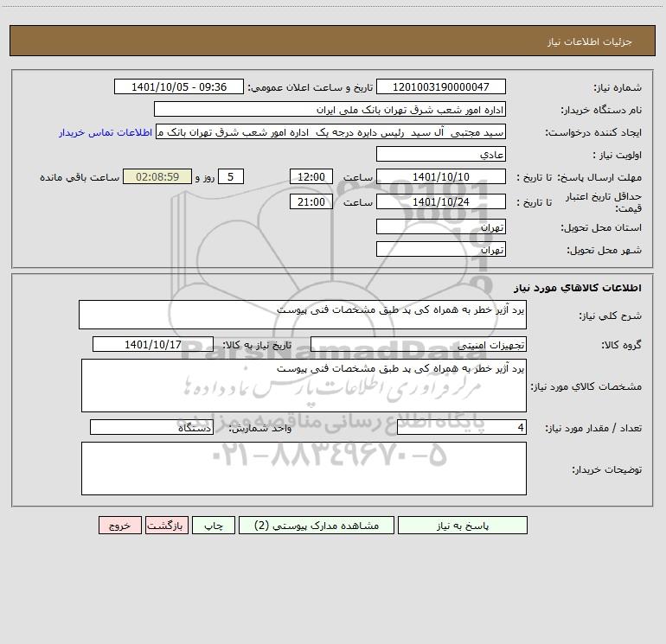This screenshot has height=644, width=666.
Task: Click the جزئیات اطلاعات نیاز header title
Action: 590,41
